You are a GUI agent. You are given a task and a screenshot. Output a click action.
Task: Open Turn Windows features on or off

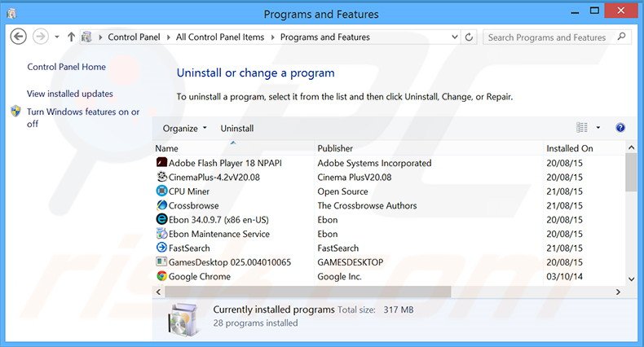click(83, 117)
